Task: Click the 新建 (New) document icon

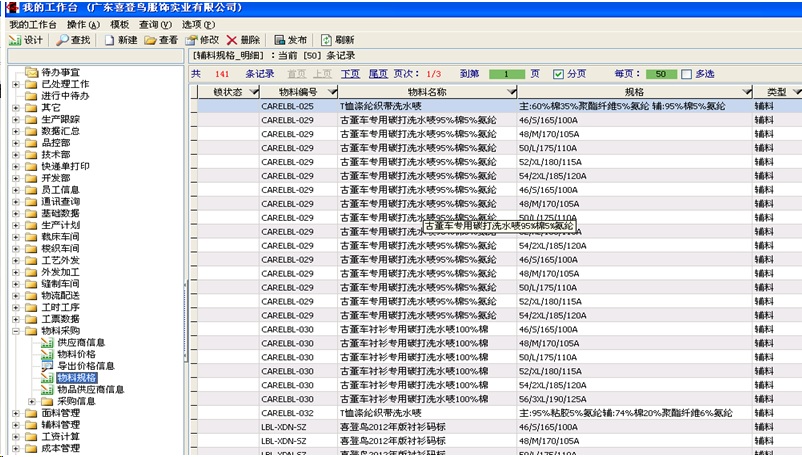Action: [x=109, y=40]
